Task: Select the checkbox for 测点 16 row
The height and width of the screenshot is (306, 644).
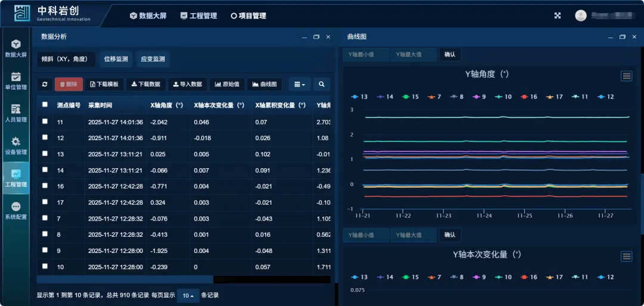Action: pos(45,186)
